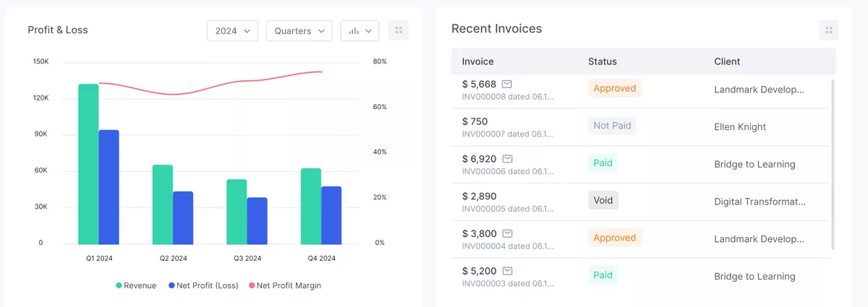
Task: Open the 2024 year dropdown
Action: (232, 31)
